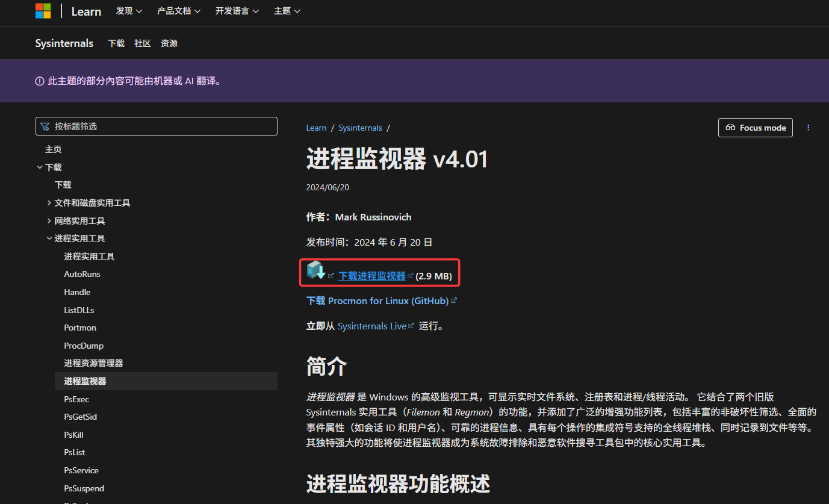The height and width of the screenshot is (504, 829).
Task: Select PsExec in the sidebar
Action: [x=76, y=399]
